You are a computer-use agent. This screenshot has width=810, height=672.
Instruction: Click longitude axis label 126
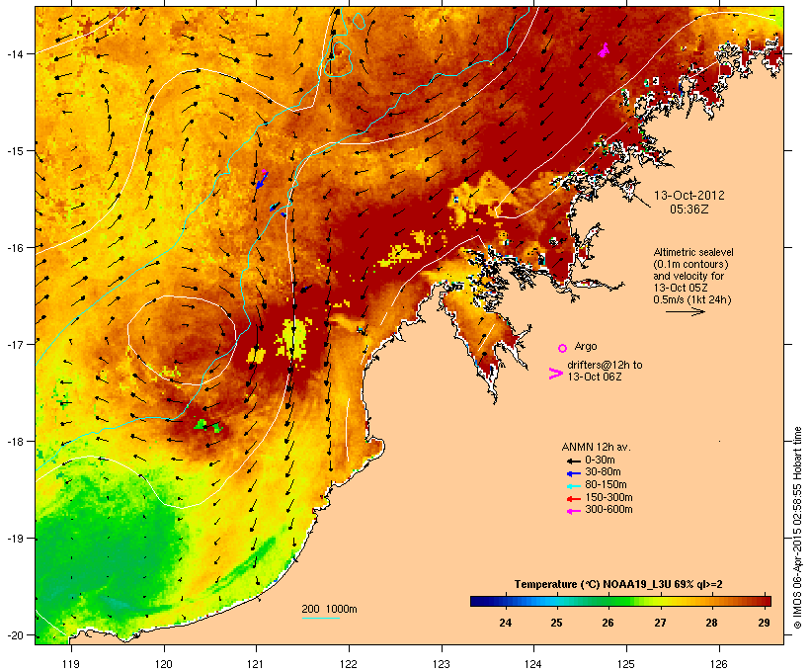coord(718,664)
